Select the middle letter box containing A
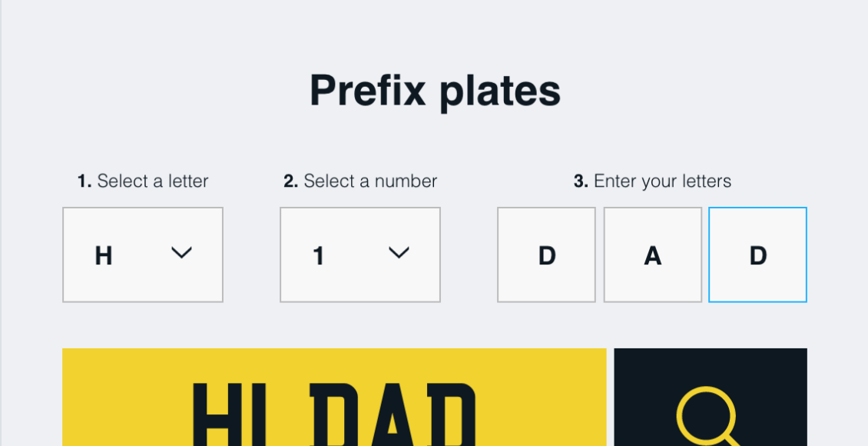The height and width of the screenshot is (446, 868). click(x=653, y=255)
